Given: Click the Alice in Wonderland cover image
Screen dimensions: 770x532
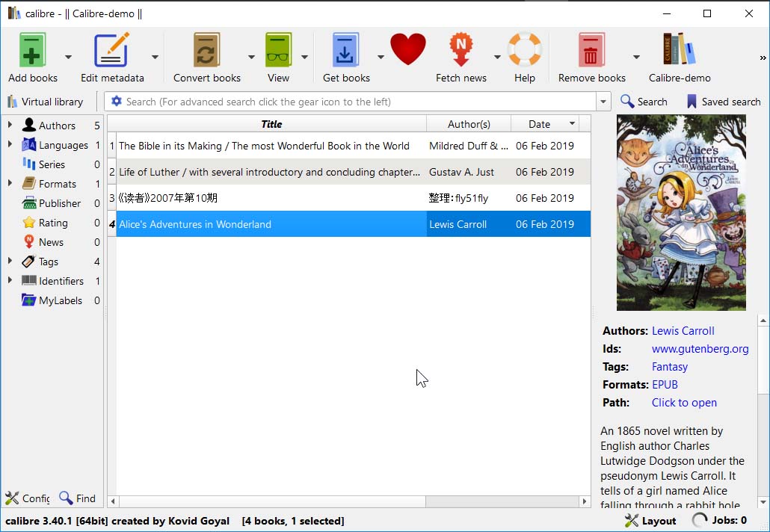Looking at the screenshot, I should pyautogui.click(x=681, y=212).
